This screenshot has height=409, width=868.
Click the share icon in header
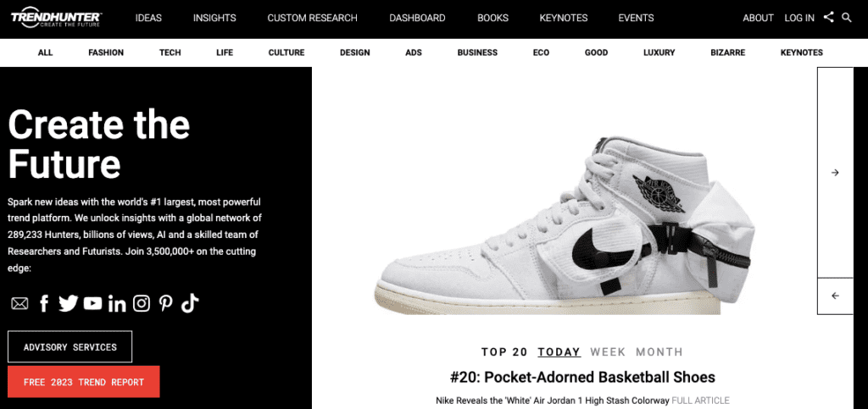pos(828,17)
